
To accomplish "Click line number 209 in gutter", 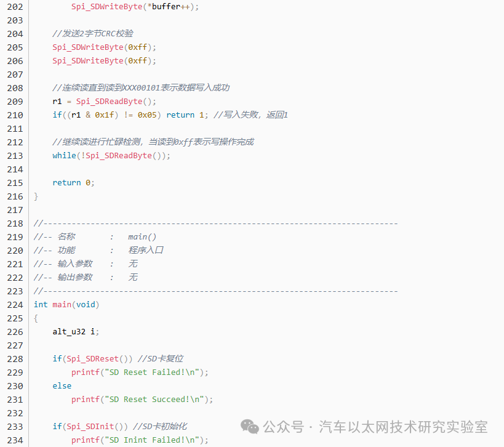I will (15, 102).
